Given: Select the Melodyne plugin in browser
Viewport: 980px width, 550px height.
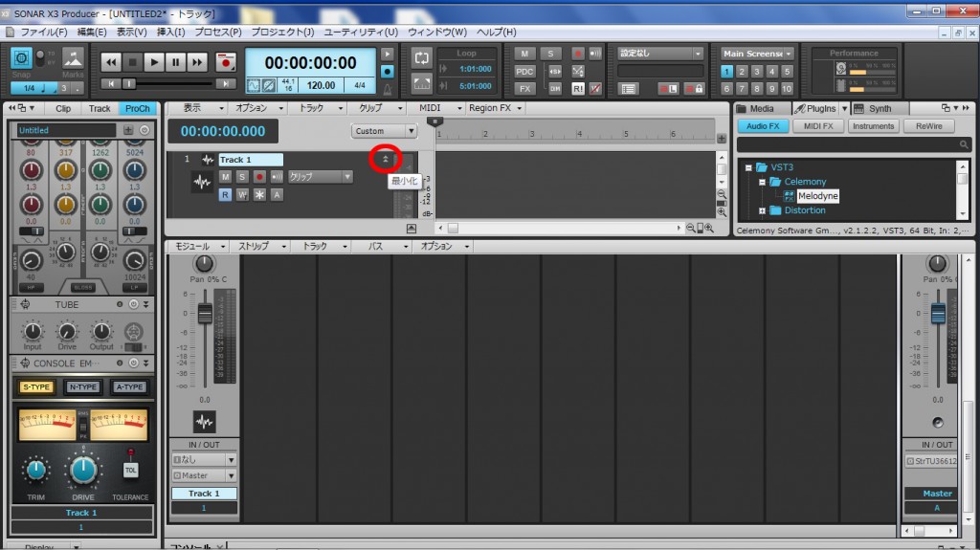Looking at the screenshot, I should pyautogui.click(x=817, y=196).
